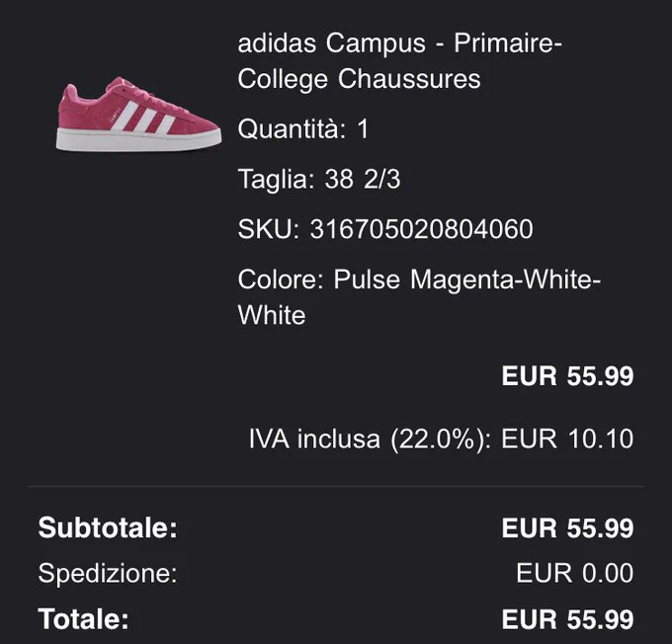Click the item price EUR 55.99

click(x=567, y=376)
